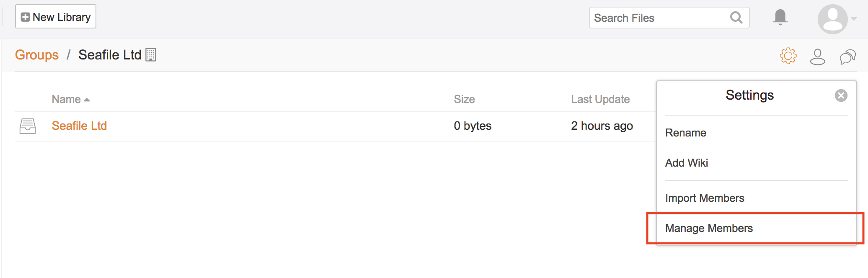Click the New Library button
This screenshot has width=868, height=278.
[x=56, y=17]
